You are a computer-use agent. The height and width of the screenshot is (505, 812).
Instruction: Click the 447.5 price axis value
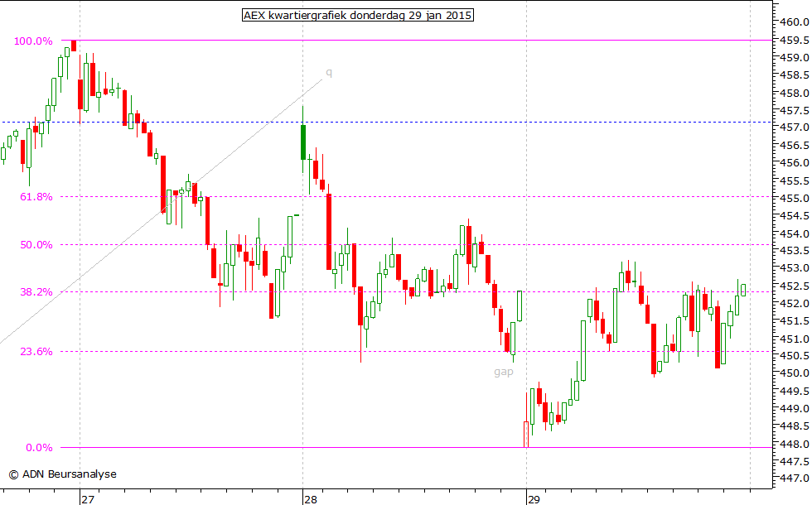coord(795,462)
